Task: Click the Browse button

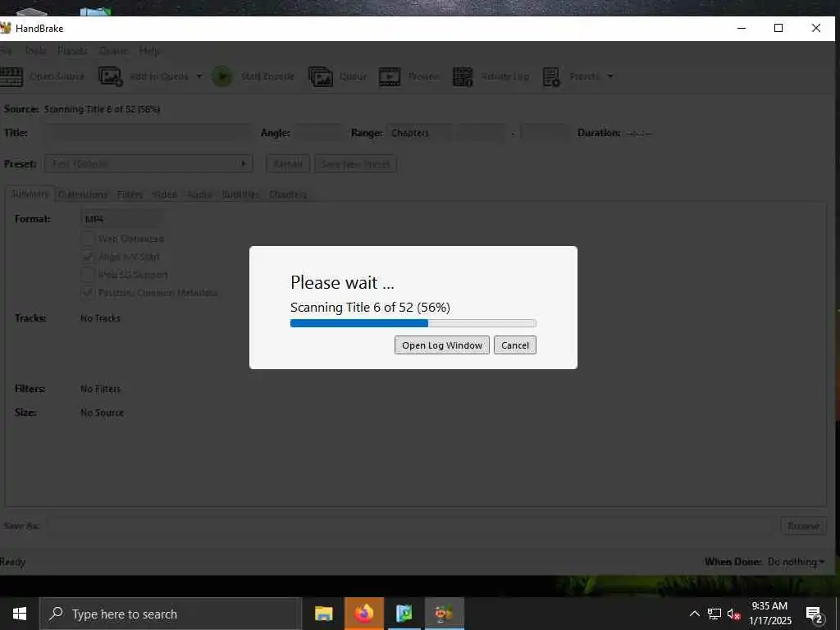Action: pyautogui.click(x=804, y=526)
